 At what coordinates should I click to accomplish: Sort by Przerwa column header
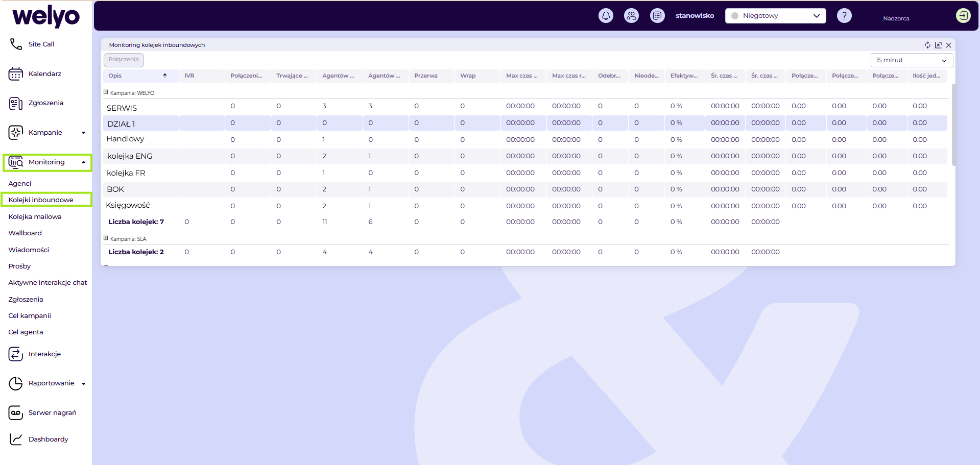(432, 76)
